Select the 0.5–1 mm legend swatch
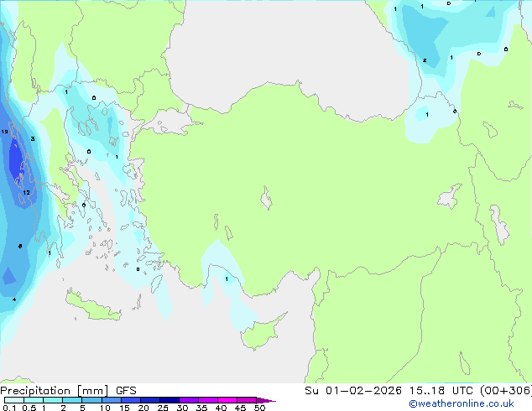Viewport: 532px width, 411px height. pyautogui.click(x=34, y=400)
